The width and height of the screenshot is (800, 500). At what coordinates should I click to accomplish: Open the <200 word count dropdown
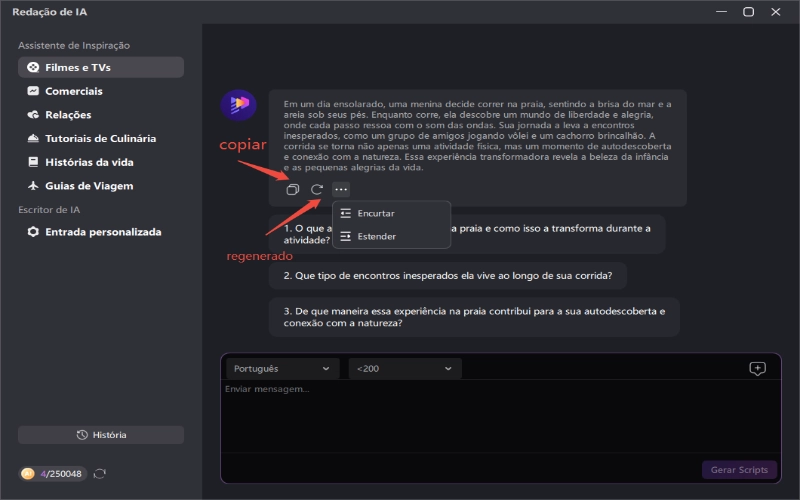coord(405,368)
